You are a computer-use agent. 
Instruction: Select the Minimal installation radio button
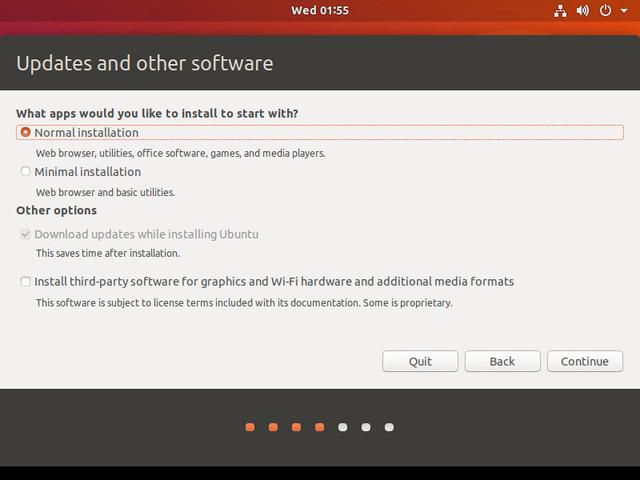(25, 171)
